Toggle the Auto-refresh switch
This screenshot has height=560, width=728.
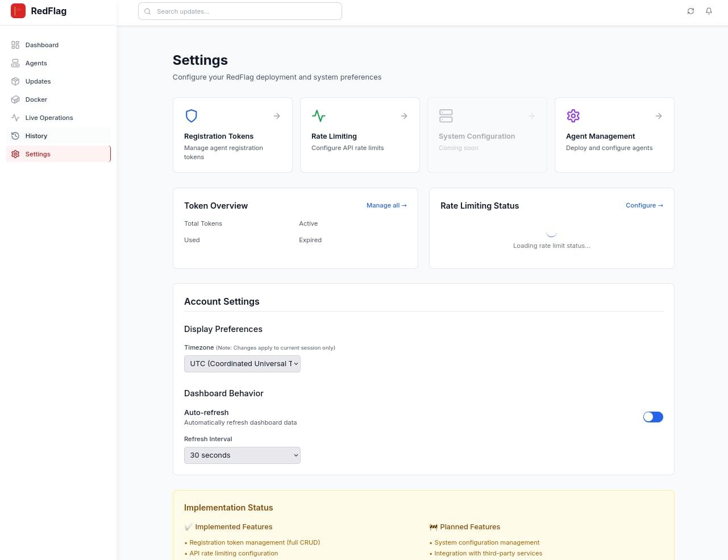click(x=653, y=417)
